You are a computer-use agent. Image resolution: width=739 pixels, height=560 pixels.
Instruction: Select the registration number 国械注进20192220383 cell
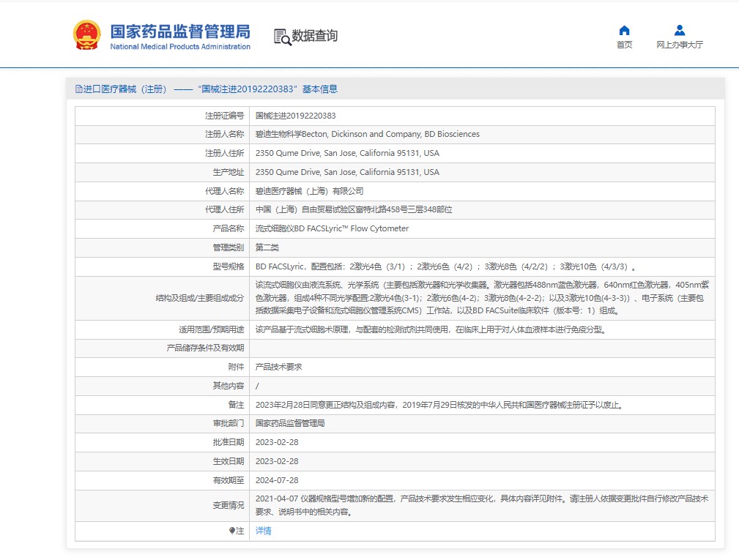click(x=482, y=116)
